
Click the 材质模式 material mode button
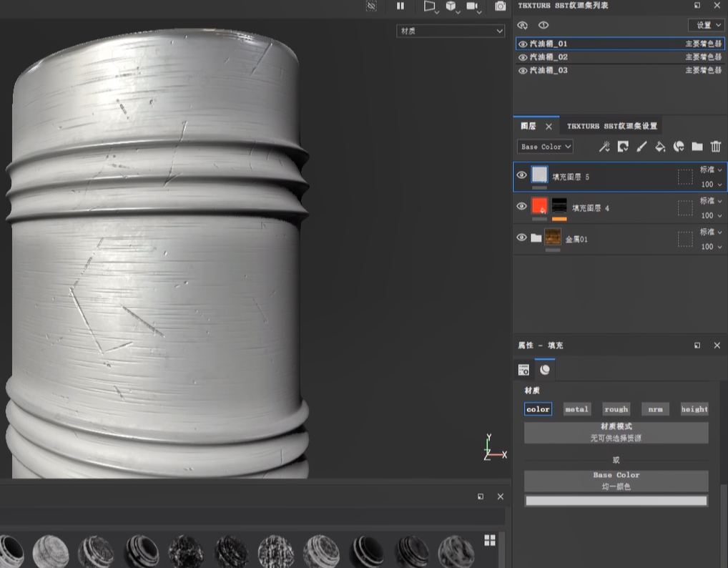pos(616,432)
